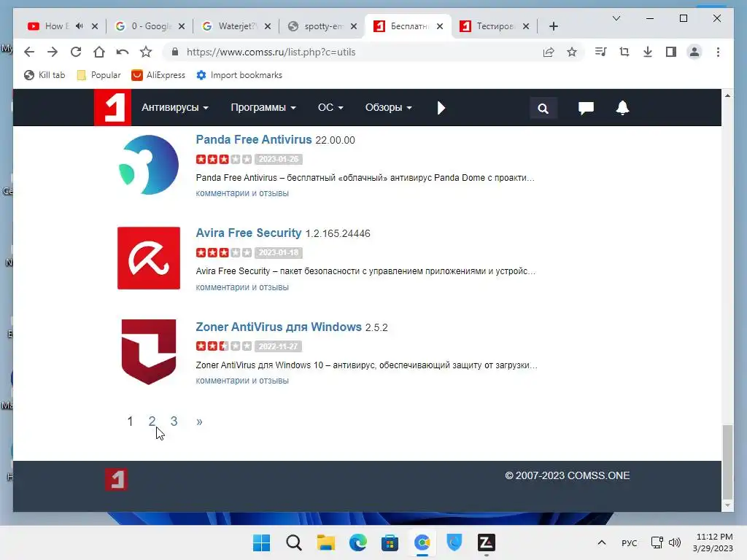Click the footer Comss logo

tap(116, 480)
